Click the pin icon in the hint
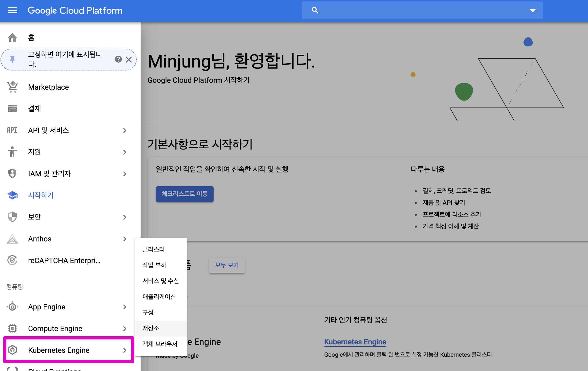This screenshot has width=588, height=371. tap(12, 59)
